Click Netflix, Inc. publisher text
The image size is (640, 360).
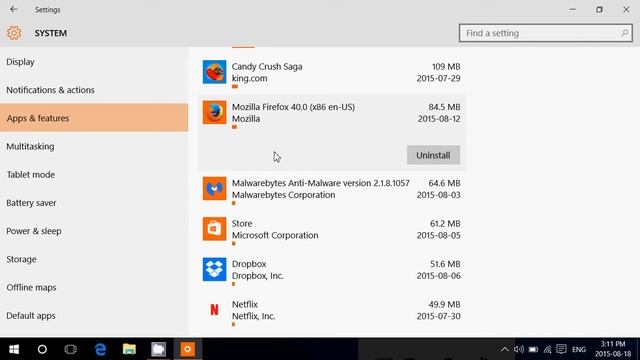click(x=253, y=316)
